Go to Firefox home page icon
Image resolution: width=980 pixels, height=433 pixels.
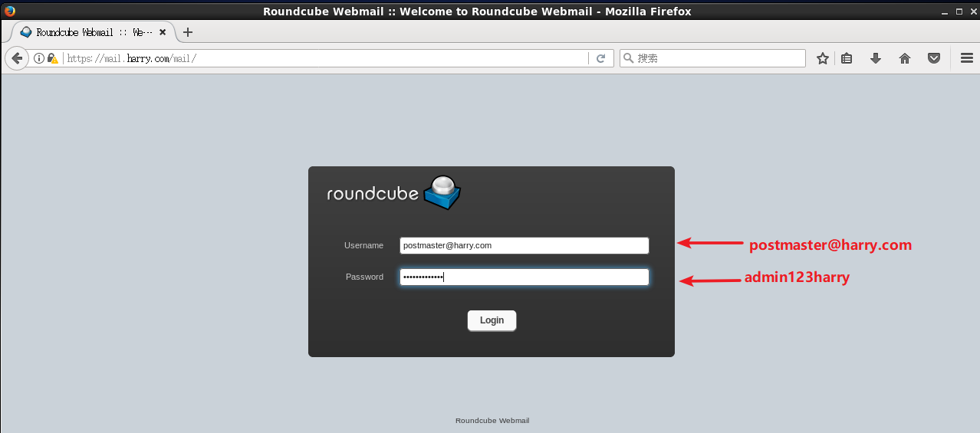(x=905, y=58)
